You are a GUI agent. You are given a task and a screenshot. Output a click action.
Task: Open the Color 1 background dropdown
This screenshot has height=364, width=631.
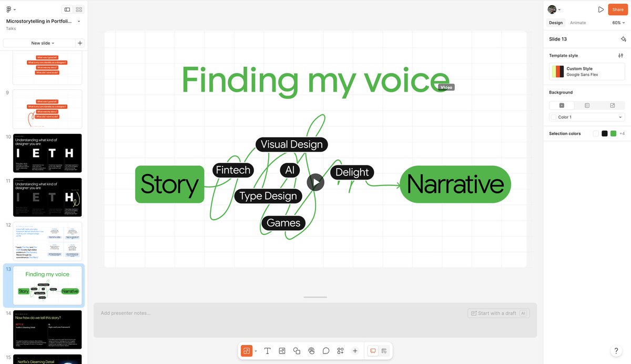pyautogui.click(x=587, y=117)
